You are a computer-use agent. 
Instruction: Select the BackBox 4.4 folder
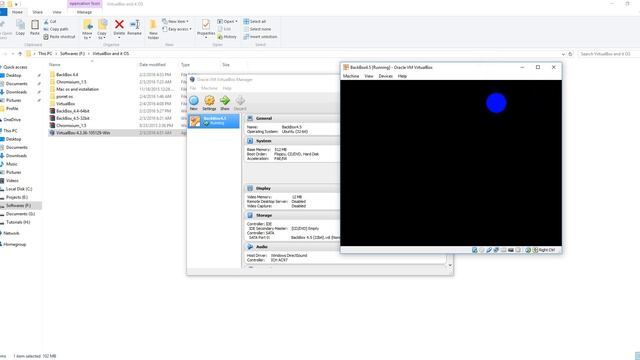pos(67,75)
